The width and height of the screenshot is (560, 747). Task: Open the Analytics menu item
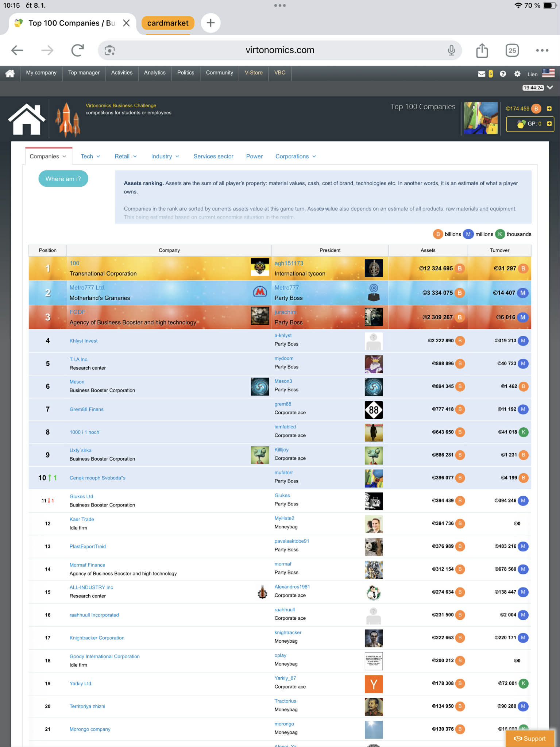coord(154,73)
